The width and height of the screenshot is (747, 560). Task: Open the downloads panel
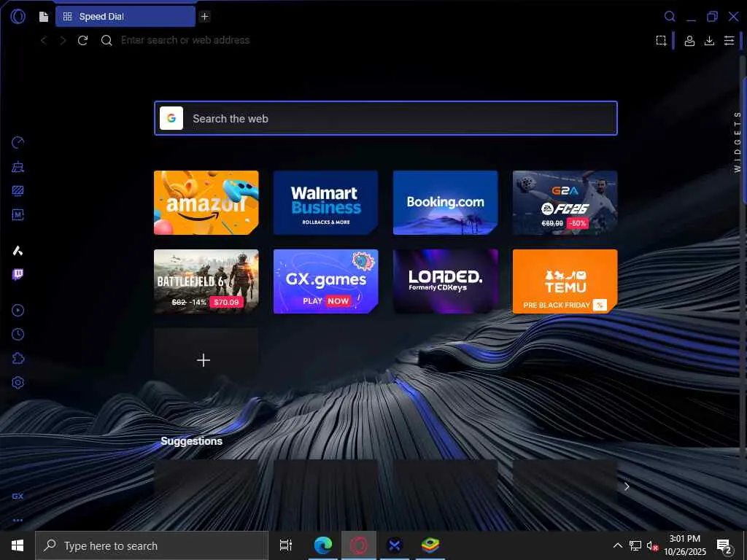tap(709, 41)
